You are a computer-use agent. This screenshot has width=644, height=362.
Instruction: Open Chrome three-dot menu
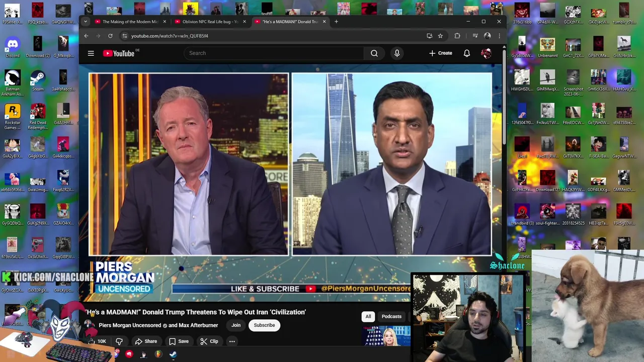click(499, 36)
